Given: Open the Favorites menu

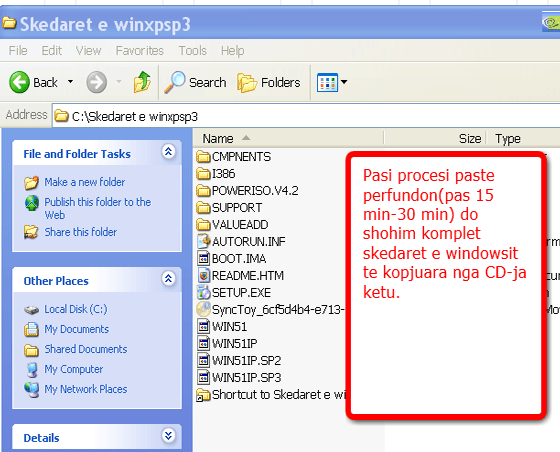Looking at the screenshot, I should (140, 50).
